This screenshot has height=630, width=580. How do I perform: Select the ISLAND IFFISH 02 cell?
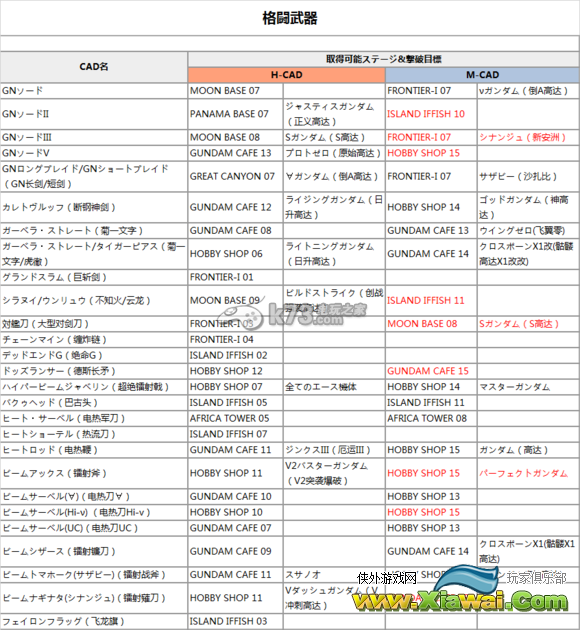pyautogui.click(x=235, y=356)
